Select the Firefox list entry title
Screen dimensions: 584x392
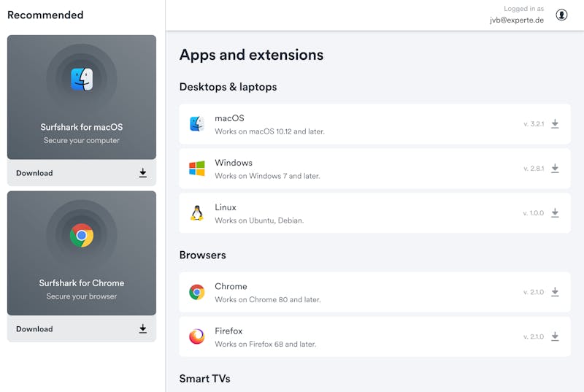pos(228,331)
